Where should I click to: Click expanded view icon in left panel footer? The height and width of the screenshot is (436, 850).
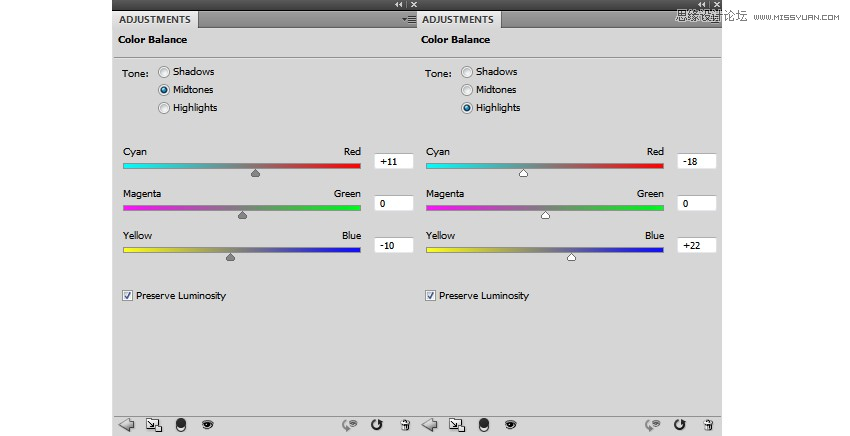tap(154, 425)
